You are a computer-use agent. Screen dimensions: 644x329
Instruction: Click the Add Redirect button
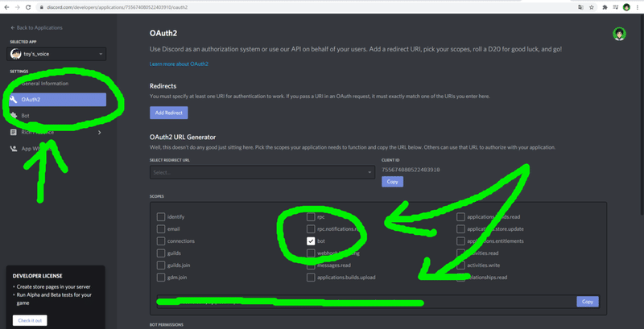click(x=169, y=113)
